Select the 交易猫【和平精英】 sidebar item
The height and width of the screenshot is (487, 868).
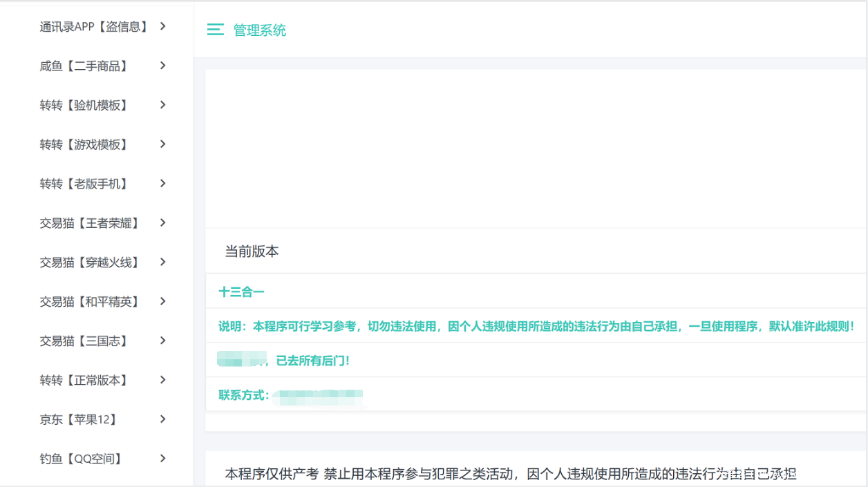(90, 302)
